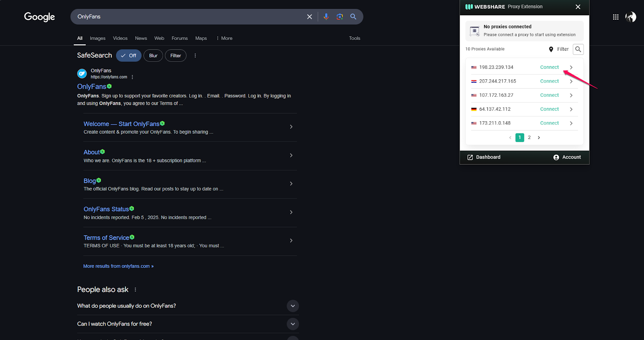The height and width of the screenshot is (340, 644).
Task: Expand details for proxy 64.137.42.112
Action: coord(571,109)
